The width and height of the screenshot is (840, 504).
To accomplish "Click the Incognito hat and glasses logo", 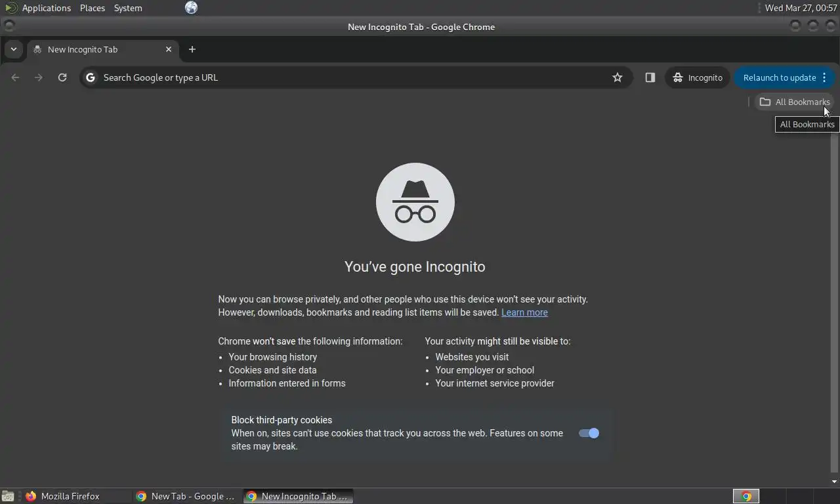I will 415,202.
